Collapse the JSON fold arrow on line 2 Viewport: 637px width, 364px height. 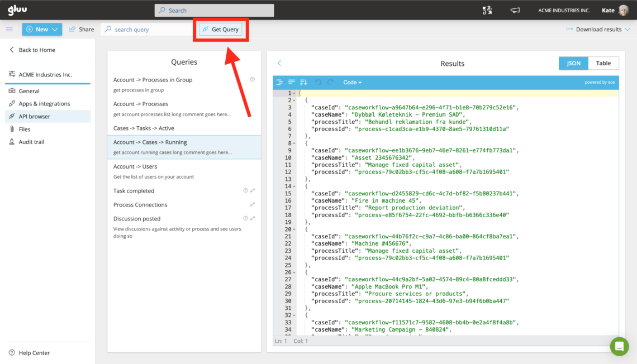point(294,100)
